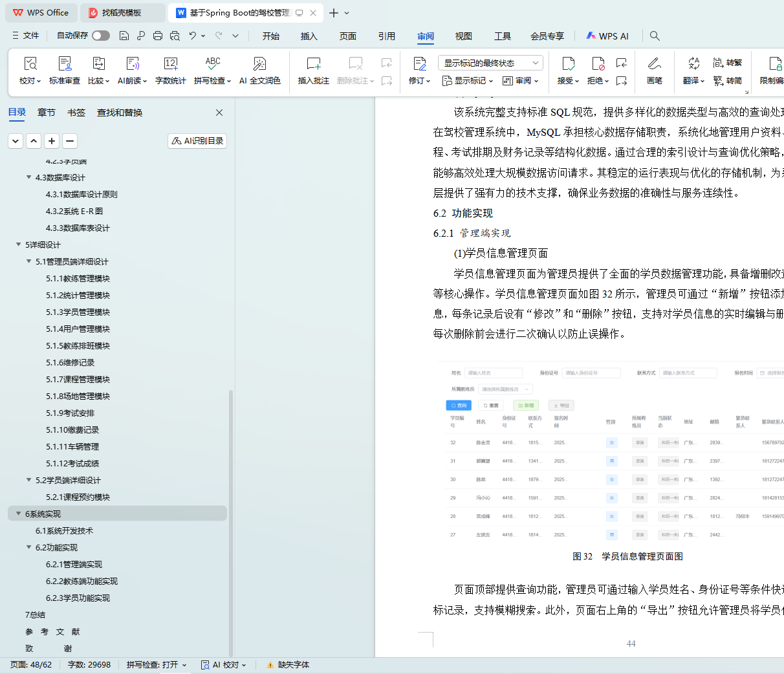Viewport: 784px width, 674px height.
Task: Collapse the 4.3数据库设计 outline section
Action: (29, 178)
